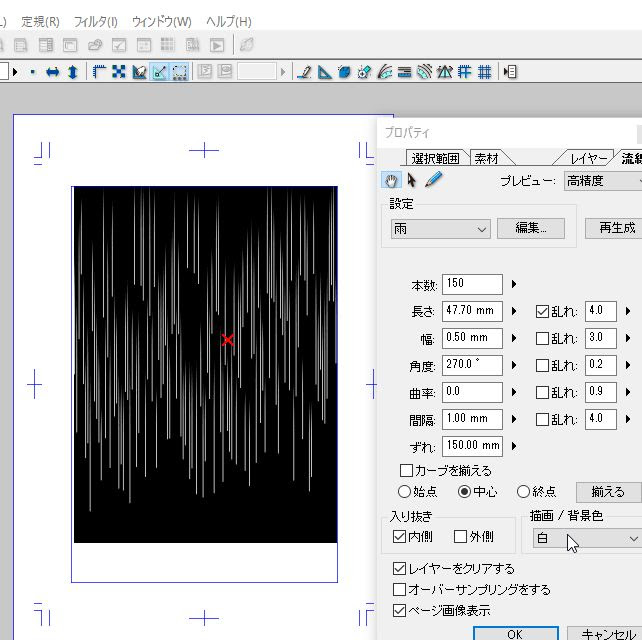This screenshot has height=640, width=642.
Task: Check the カーブを揃える checkbox
Action: (x=406, y=470)
